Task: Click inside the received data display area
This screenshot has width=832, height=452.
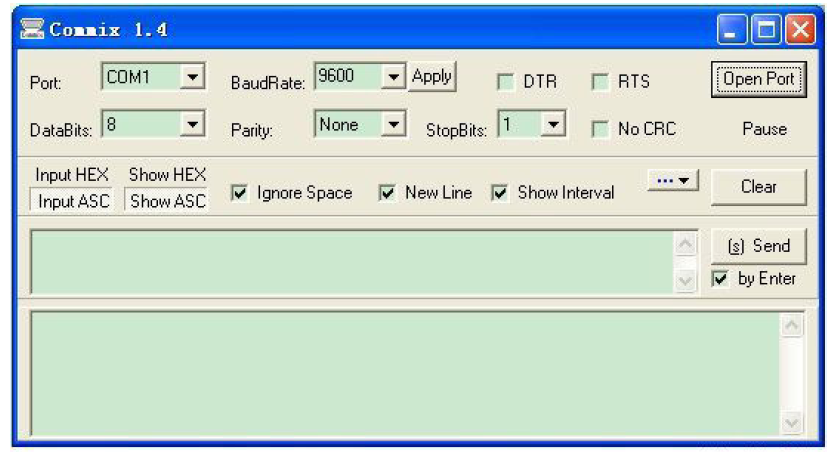Action: (x=406, y=373)
